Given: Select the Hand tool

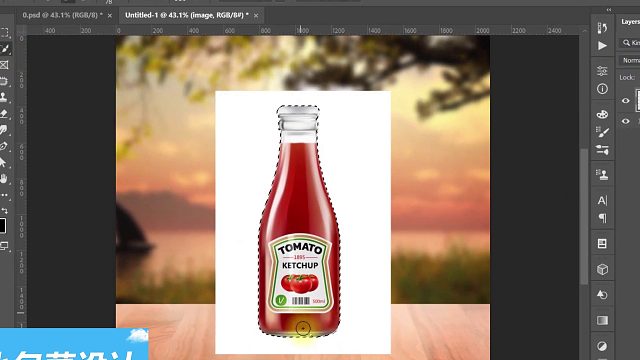Looking at the screenshot, I should coord(4,179).
